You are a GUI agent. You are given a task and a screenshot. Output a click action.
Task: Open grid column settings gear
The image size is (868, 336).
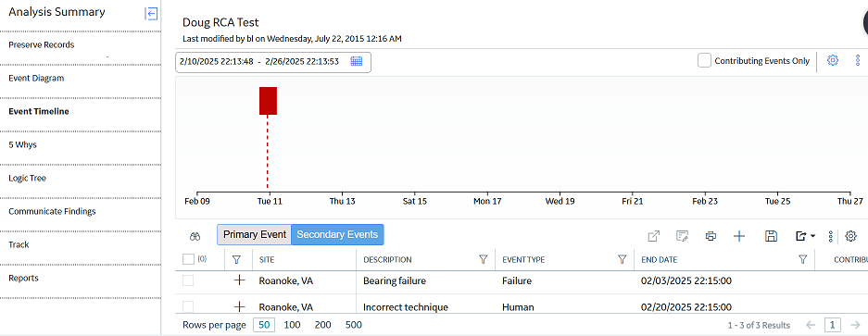tap(850, 236)
